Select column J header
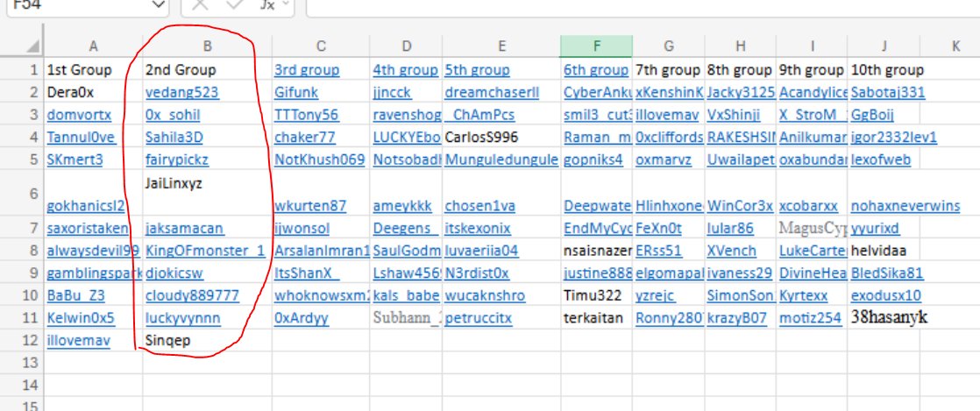This screenshot has height=411, width=980. (x=884, y=46)
